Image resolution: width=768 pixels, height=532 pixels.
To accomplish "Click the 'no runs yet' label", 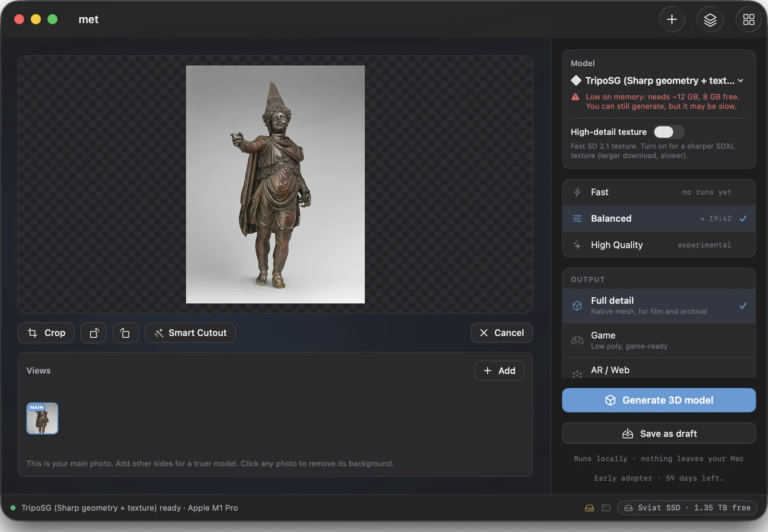I will (707, 192).
